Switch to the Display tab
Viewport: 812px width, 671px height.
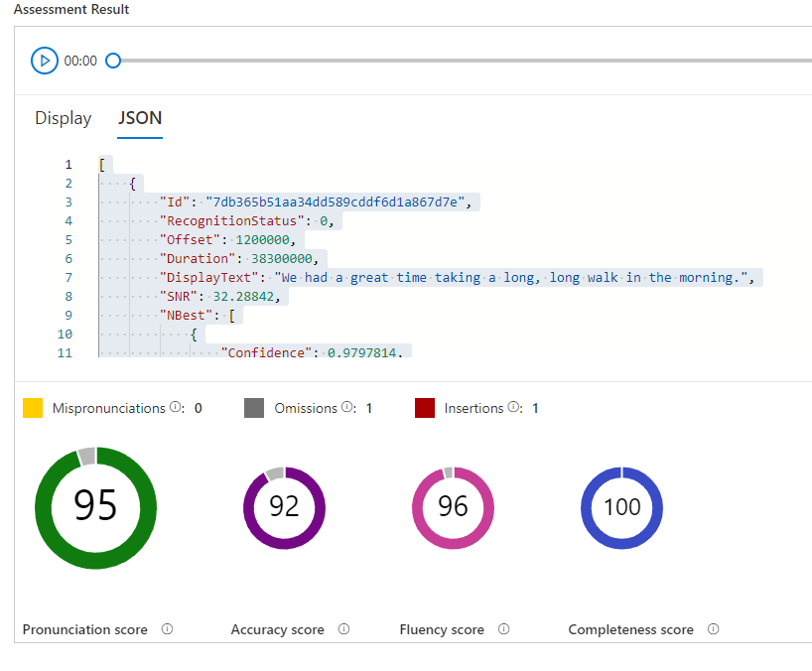pos(64,118)
